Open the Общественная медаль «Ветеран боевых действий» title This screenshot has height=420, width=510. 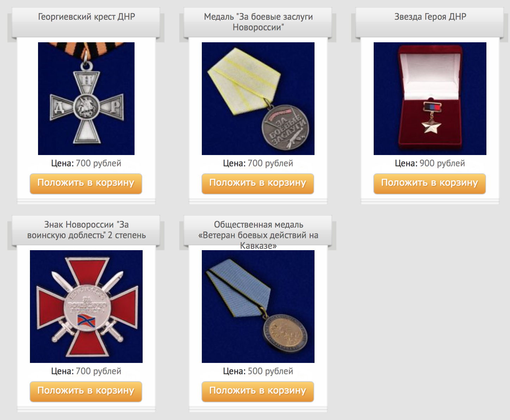258,235
